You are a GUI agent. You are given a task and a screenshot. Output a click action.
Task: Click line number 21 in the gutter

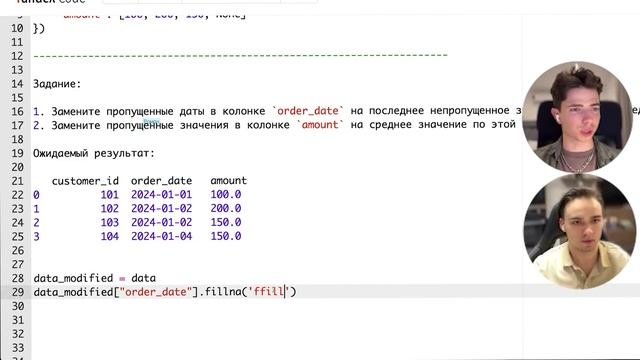pyautogui.click(x=17, y=181)
